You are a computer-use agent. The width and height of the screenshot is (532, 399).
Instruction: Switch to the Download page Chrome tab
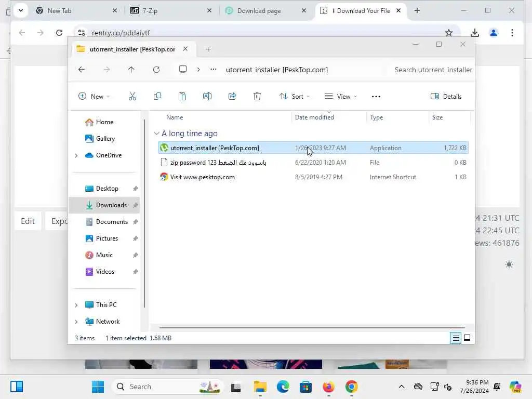(x=265, y=11)
